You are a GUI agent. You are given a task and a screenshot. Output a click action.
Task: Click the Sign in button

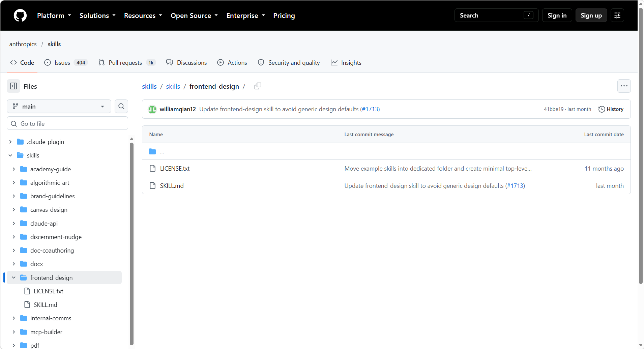(557, 15)
